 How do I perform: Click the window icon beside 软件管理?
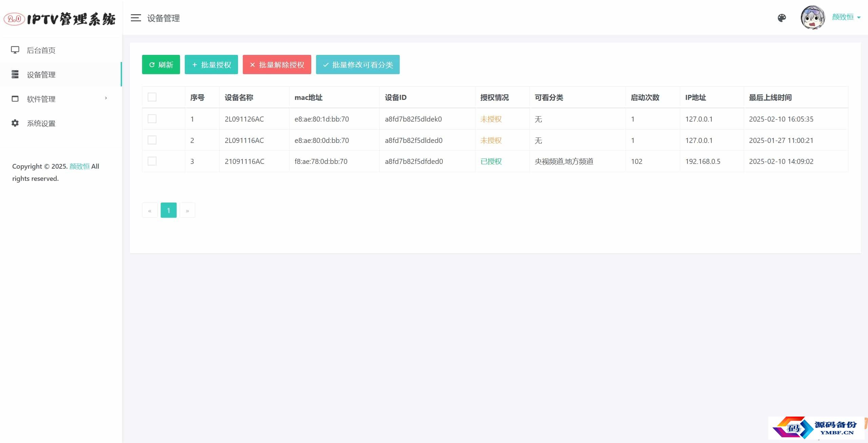coord(15,99)
